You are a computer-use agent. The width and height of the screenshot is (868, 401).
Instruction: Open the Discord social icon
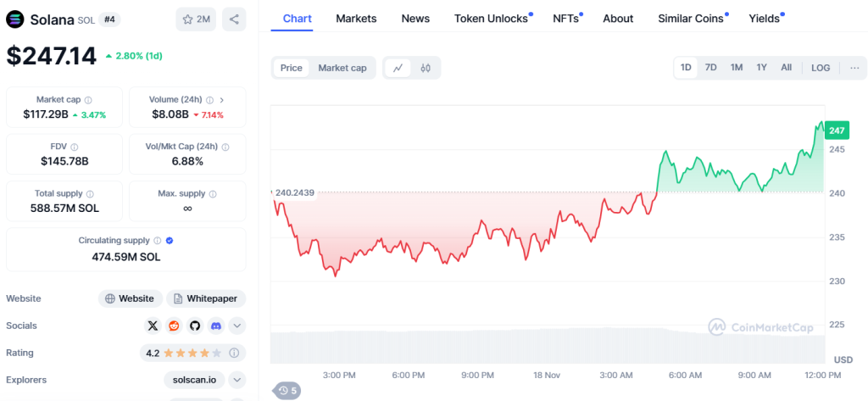click(x=216, y=326)
